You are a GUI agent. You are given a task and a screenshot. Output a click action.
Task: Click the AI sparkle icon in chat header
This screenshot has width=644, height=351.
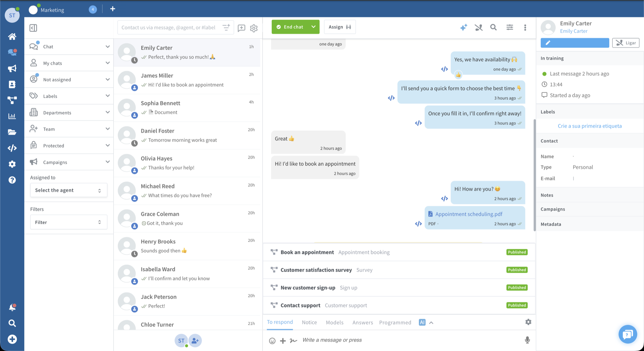coord(464,27)
